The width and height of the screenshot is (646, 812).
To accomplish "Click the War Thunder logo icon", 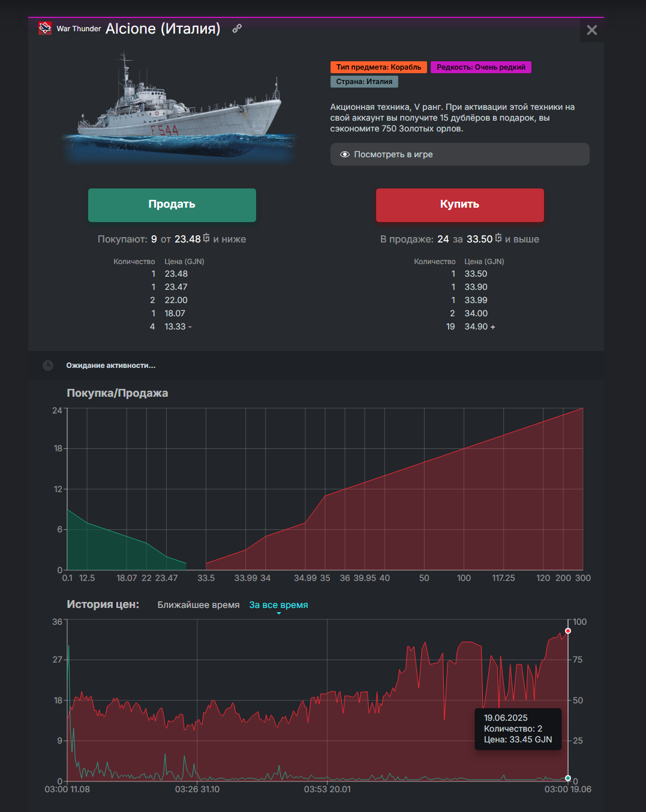I will [x=45, y=28].
